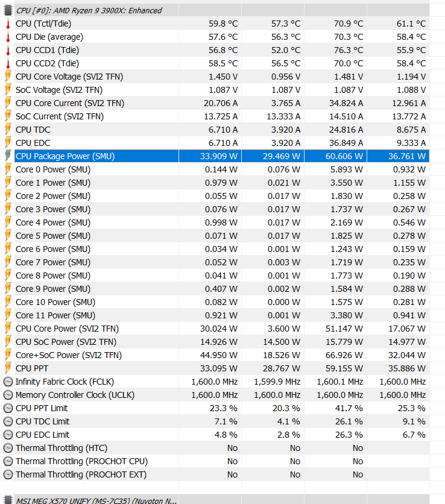Click the 36.761 W average package power value
The height and width of the screenshot is (504, 445).
407,156
